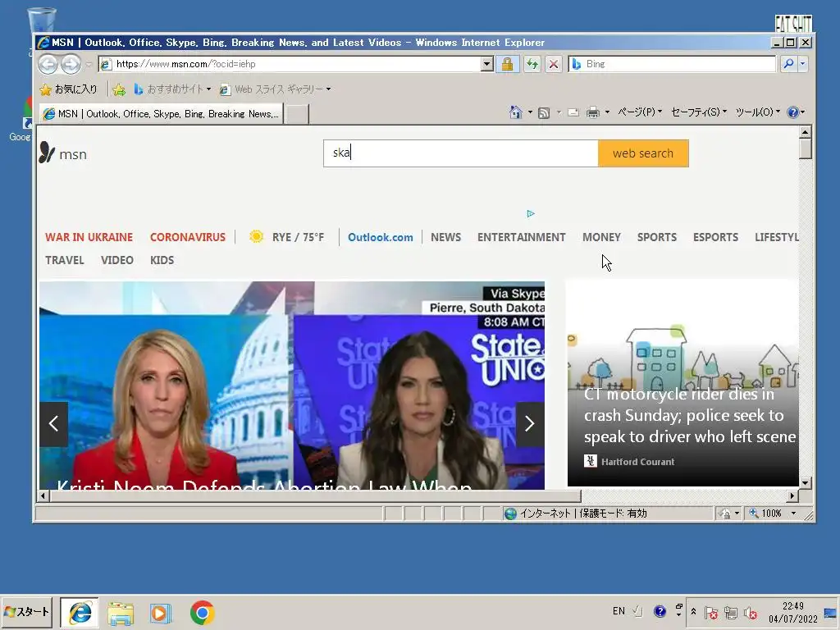The height and width of the screenshot is (630, 840).
Task: Select the MSN browser tab
Action: (161, 113)
